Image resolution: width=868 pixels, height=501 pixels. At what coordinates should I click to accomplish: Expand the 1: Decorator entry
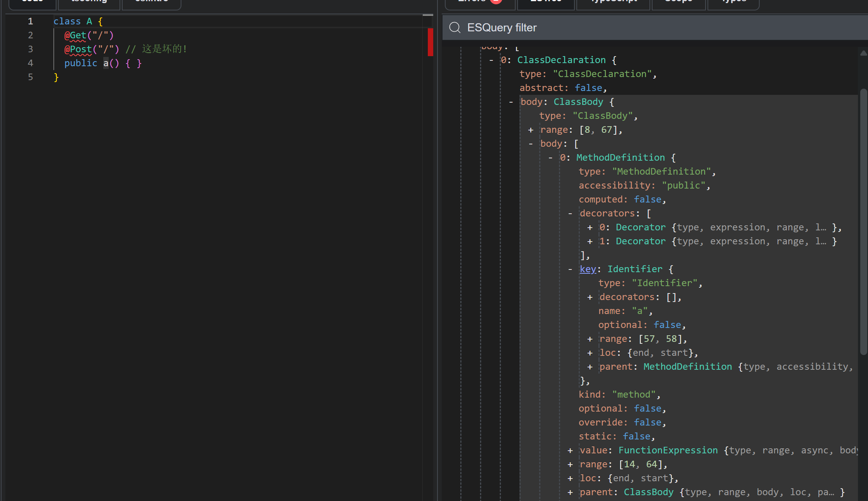pos(590,241)
